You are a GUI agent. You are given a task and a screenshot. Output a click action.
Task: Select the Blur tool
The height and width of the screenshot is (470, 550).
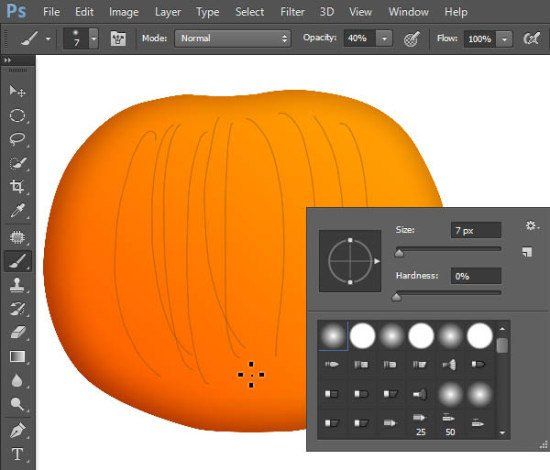[17, 380]
